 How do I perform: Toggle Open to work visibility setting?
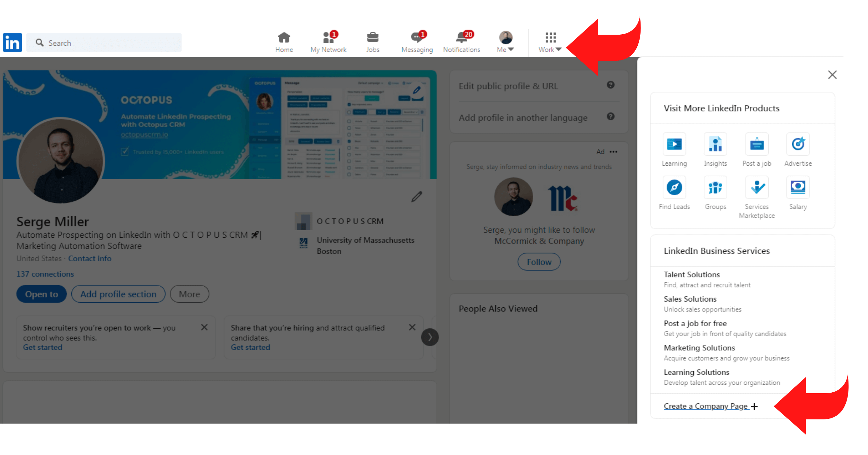pyautogui.click(x=41, y=293)
